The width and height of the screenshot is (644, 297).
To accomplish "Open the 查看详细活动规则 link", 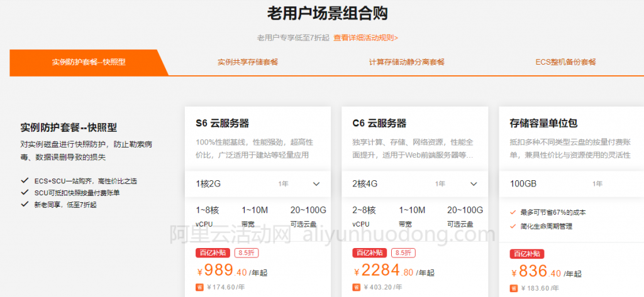I will point(365,38).
